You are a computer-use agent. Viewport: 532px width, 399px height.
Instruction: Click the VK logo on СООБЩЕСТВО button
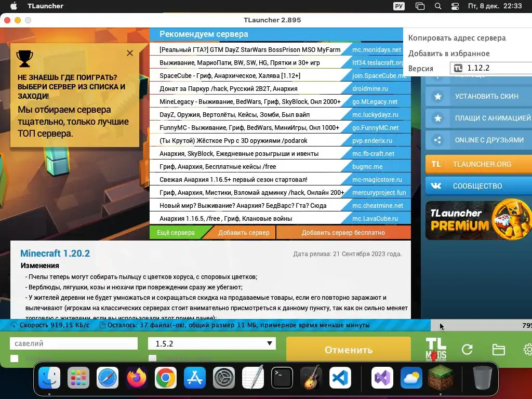coord(436,186)
